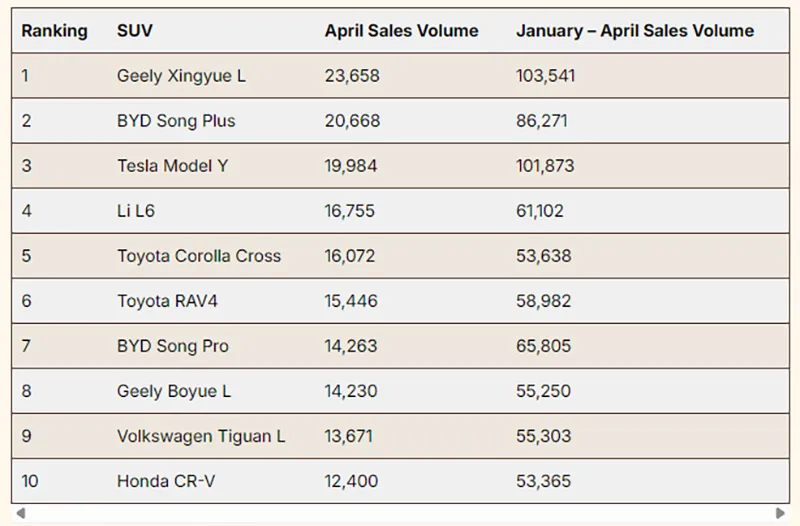
Task: Click the left scroll arrow below the table
Action: click(x=19, y=514)
